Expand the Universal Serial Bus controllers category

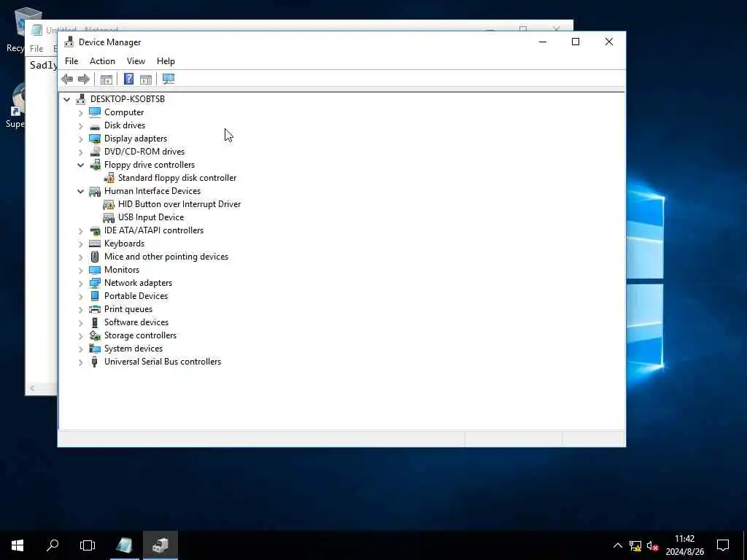coord(80,362)
